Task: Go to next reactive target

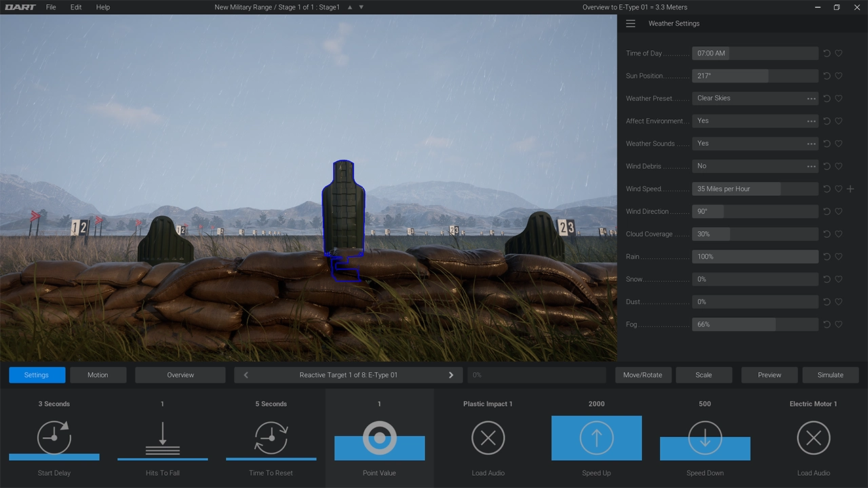Action: 451,375
